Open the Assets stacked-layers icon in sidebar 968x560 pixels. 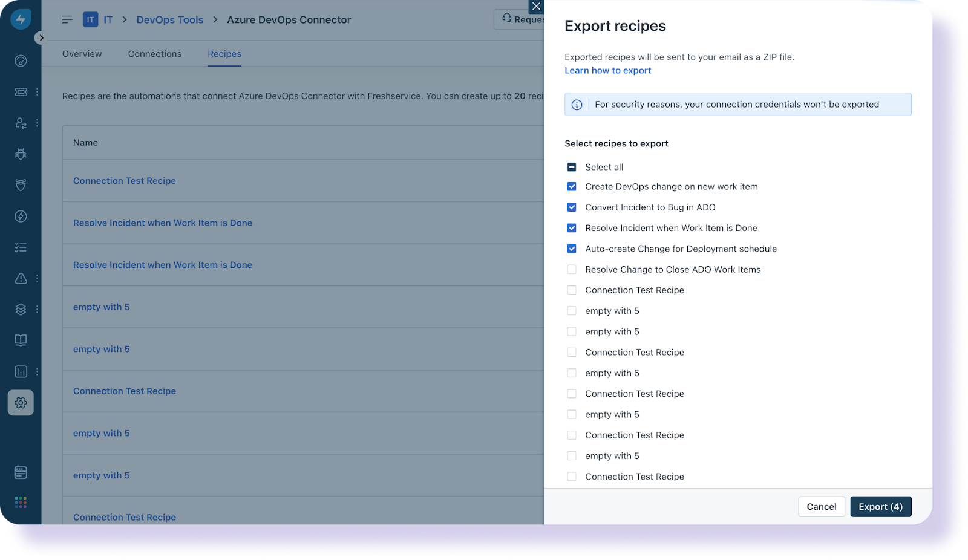21,309
